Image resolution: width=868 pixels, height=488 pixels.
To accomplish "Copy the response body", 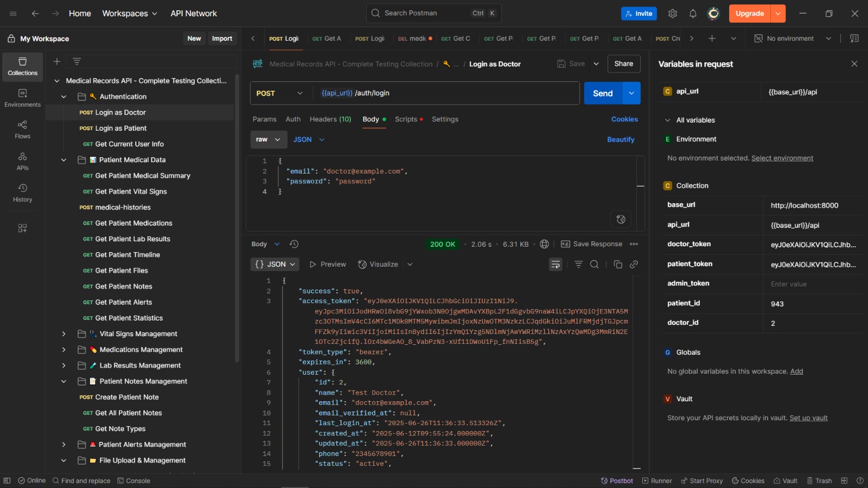I will tap(618, 264).
